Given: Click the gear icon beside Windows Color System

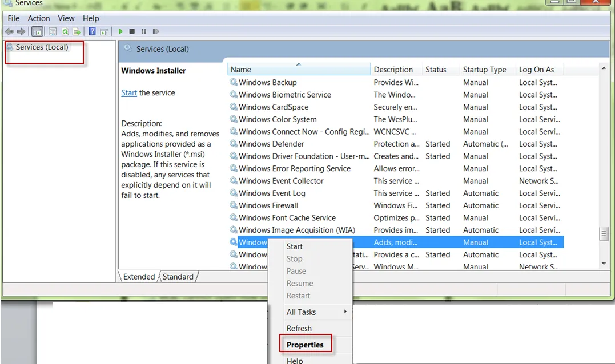Looking at the screenshot, I should 234,119.
